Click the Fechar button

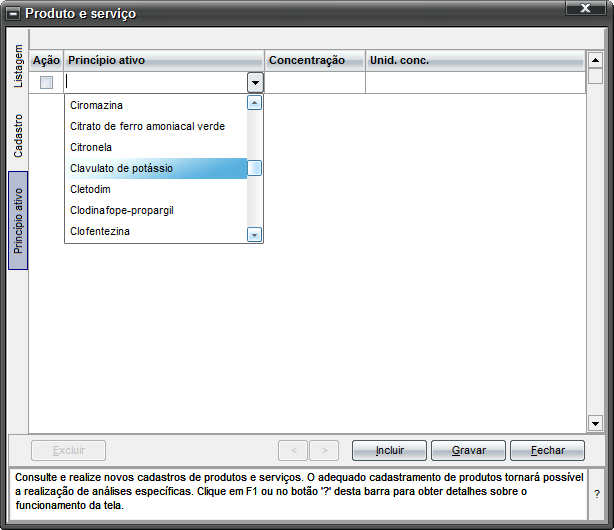547,450
